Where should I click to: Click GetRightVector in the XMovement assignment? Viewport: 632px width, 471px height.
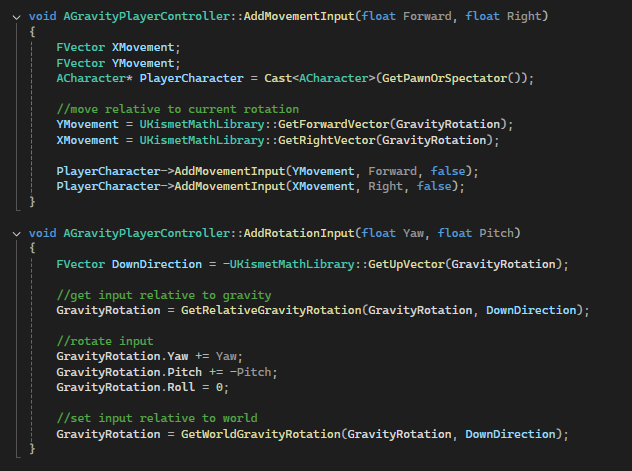326,140
